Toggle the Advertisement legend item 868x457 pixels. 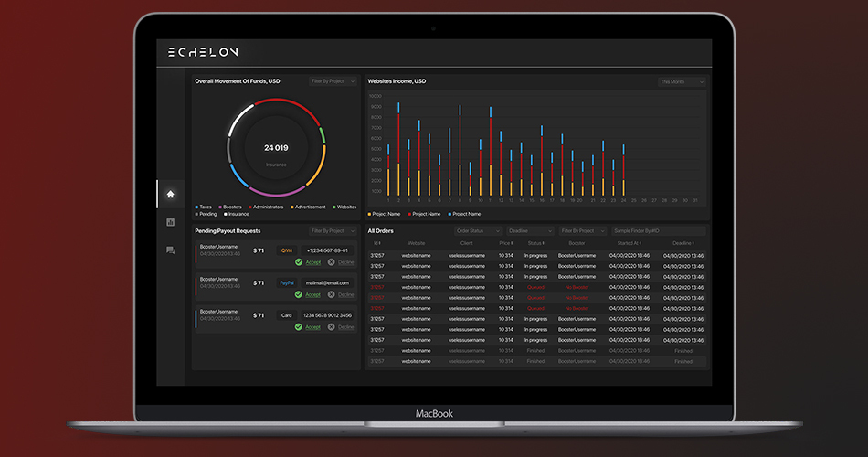pyautogui.click(x=308, y=207)
